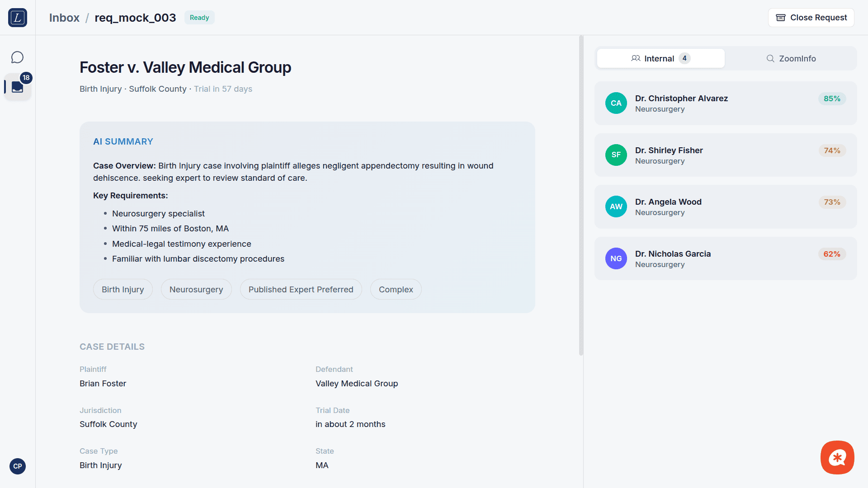Click the CP user avatar

pos(18,466)
